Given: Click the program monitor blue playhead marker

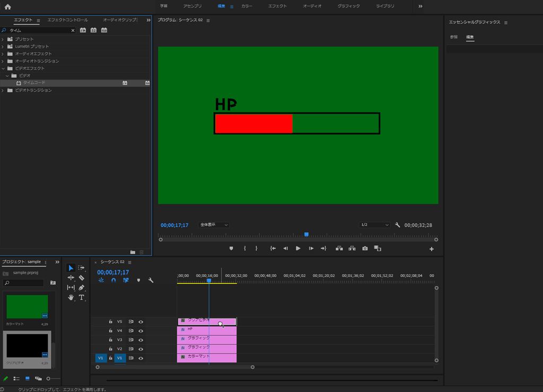Looking at the screenshot, I should (x=306, y=234).
